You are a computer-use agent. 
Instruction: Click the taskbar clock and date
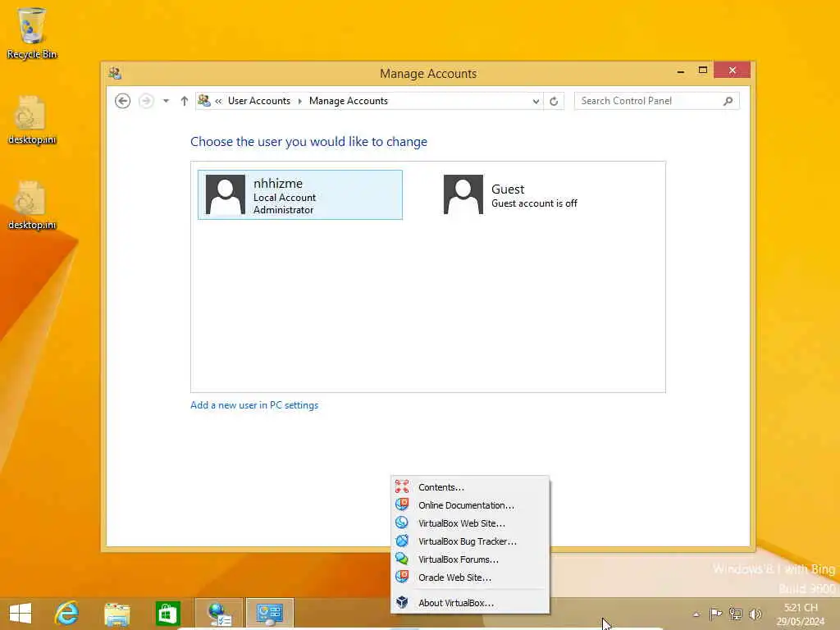point(801,614)
